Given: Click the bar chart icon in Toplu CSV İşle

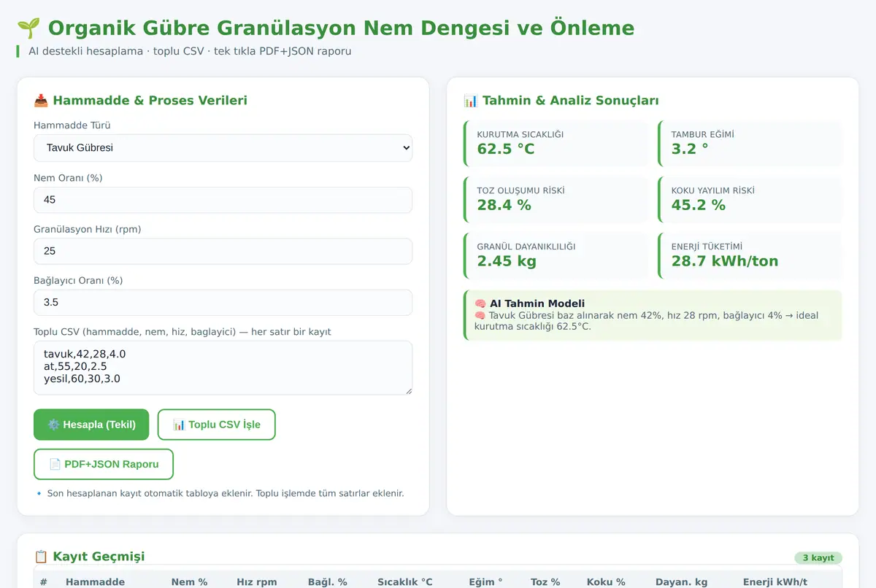Looking at the screenshot, I should (x=179, y=425).
